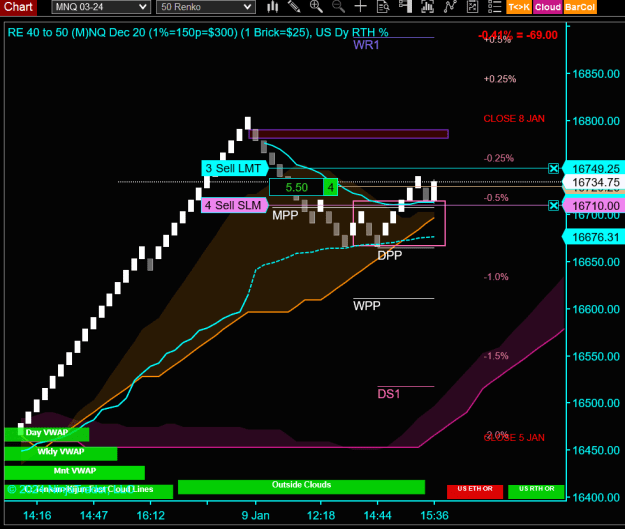625x529 pixels.
Task: Open the chart properties list icon
Action: tap(494, 7)
